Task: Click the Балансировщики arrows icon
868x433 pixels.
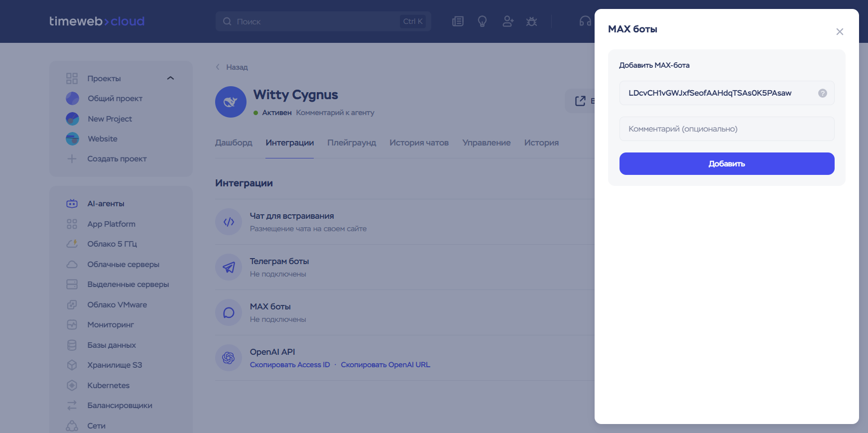Action: 72,406
